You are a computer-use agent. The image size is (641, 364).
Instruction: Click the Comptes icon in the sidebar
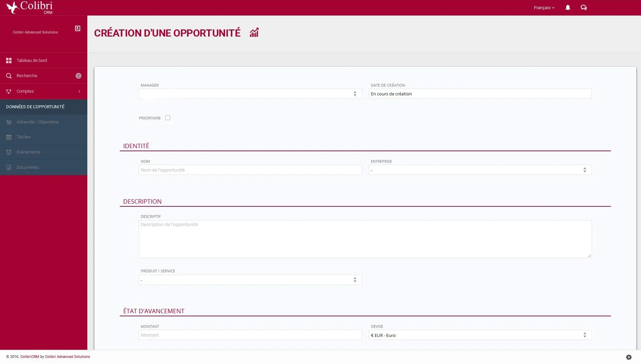point(9,91)
